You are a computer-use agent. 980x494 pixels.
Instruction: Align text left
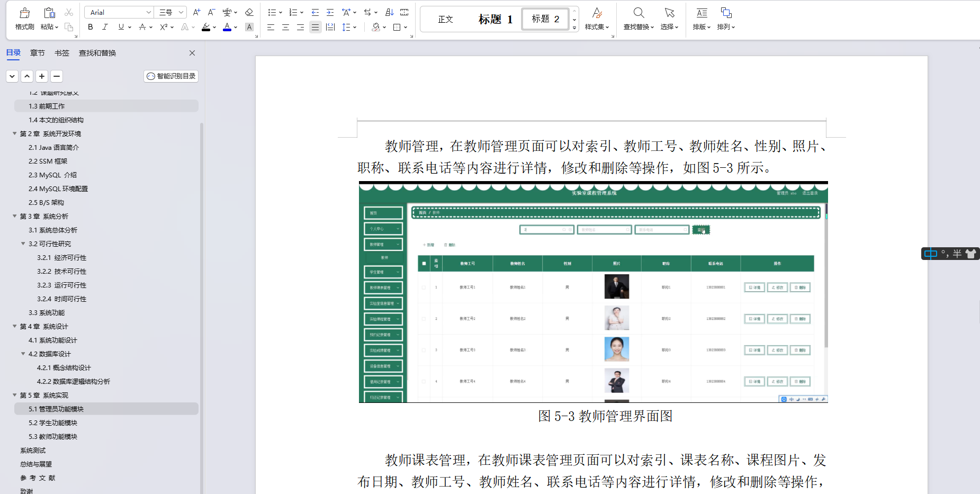[x=271, y=27]
